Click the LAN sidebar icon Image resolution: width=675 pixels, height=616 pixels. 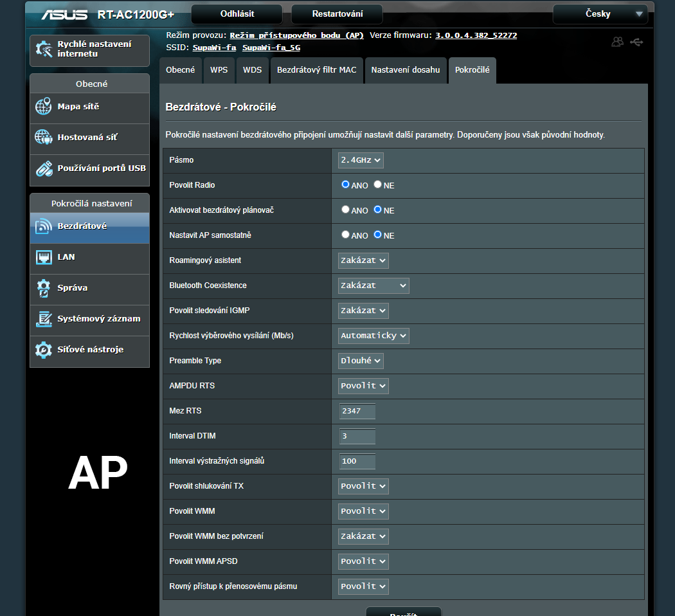click(44, 257)
